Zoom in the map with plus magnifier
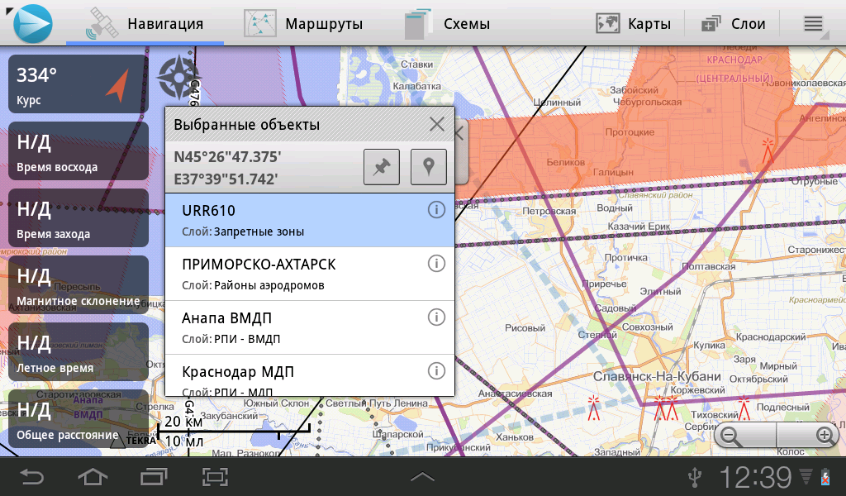This screenshot has width=846, height=496. tap(824, 436)
